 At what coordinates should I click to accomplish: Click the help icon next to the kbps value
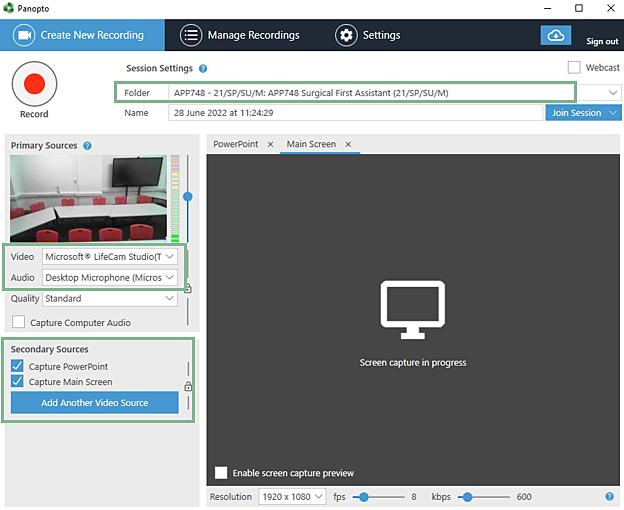pyautogui.click(x=609, y=496)
